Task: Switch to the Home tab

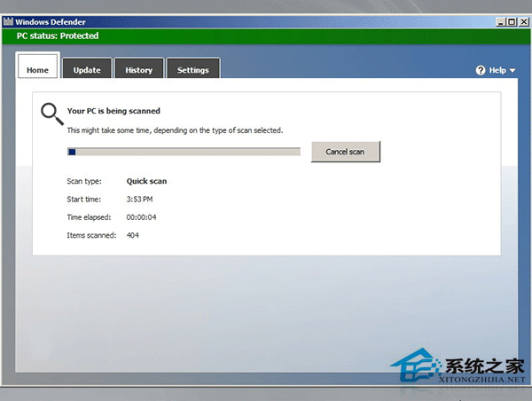Action: click(37, 66)
